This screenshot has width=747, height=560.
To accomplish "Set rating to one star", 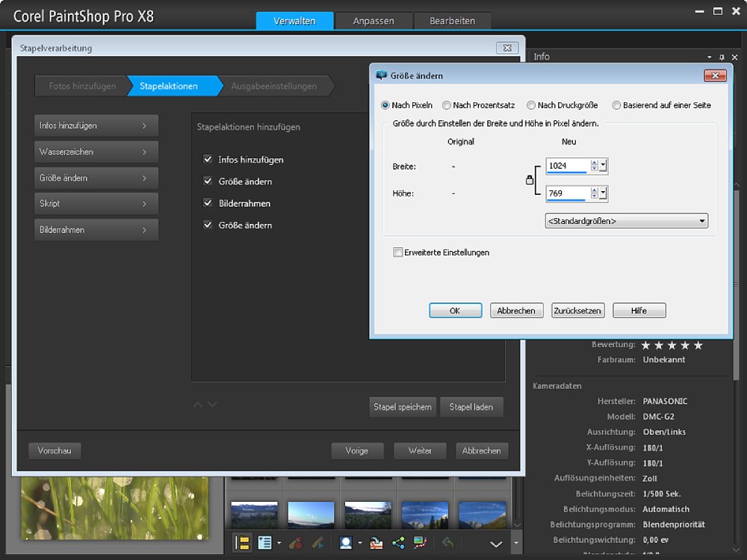I will coord(645,345).
